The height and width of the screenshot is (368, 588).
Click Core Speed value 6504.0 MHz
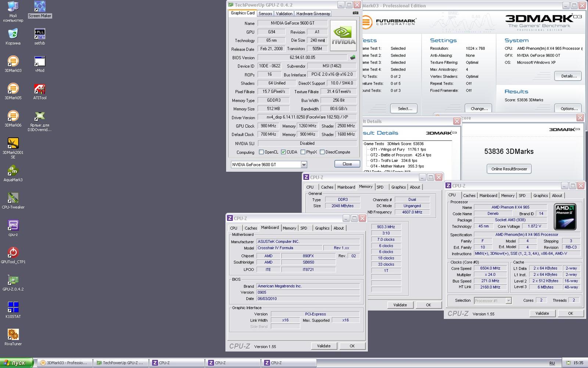[490, 268]
